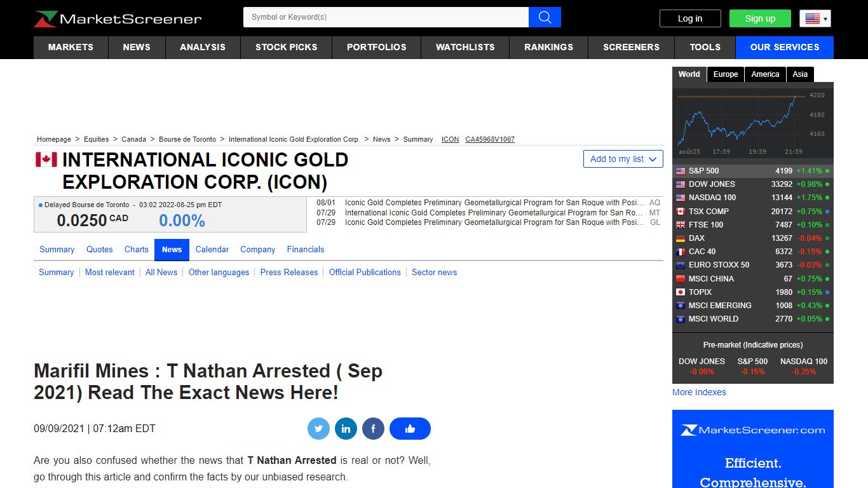868x488 pixels.
Task: Open Other languages news link
Action: point(219,273)
